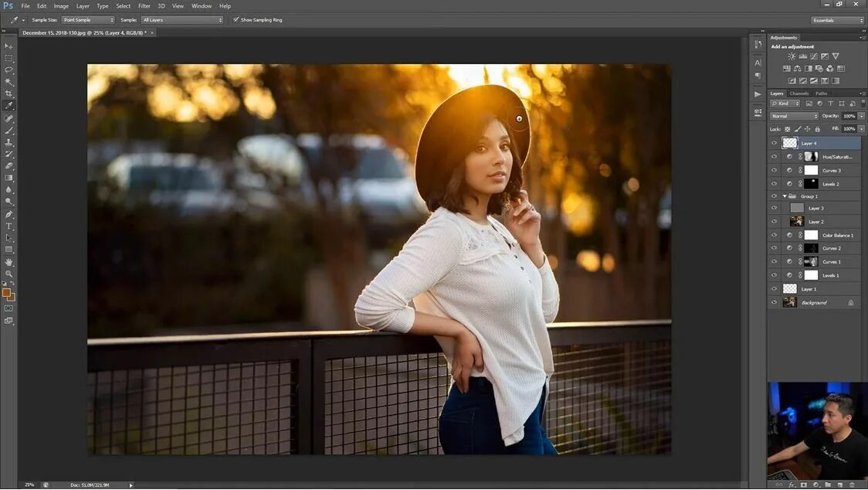Select the Gradient tool

coord(8,178)
